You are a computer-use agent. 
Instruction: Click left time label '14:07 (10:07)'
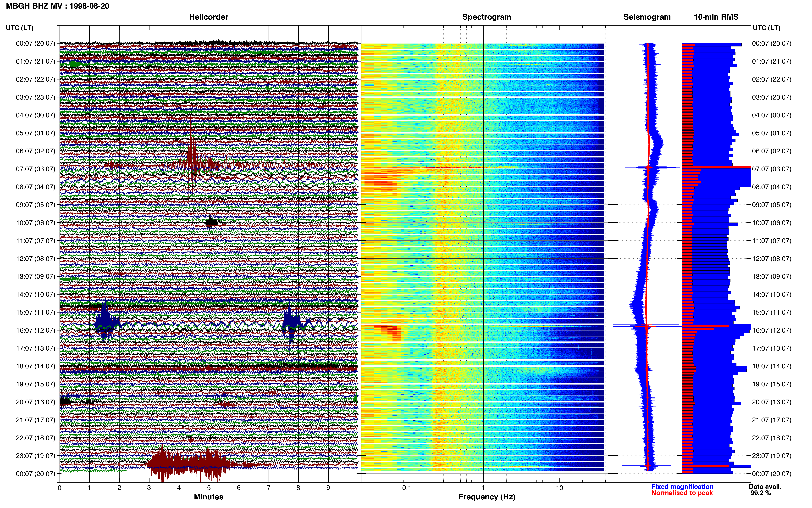pos(36,295)
